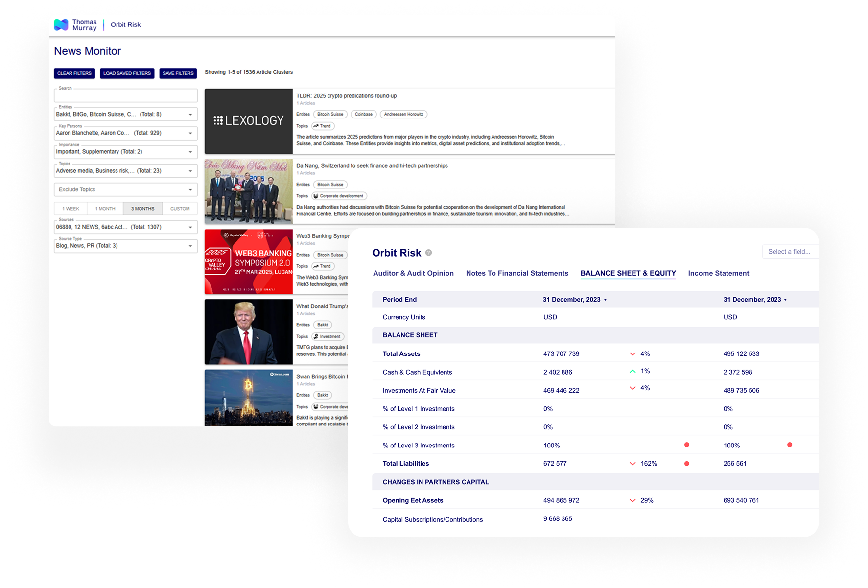Select the 3 MONTHS time range
Viewport: 868px width, 588px height.
click(143, 209)
